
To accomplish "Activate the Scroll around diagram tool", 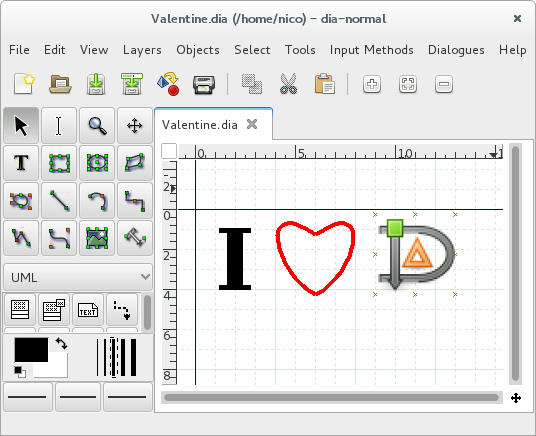I will tap(135, 125).
